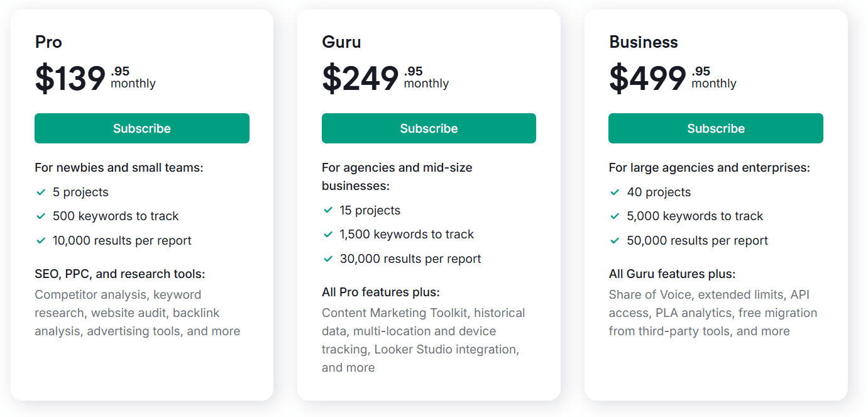Click the checkmark beside "15 projects"
The height and width of the screenshot is (417, 868).
point(328,210)
